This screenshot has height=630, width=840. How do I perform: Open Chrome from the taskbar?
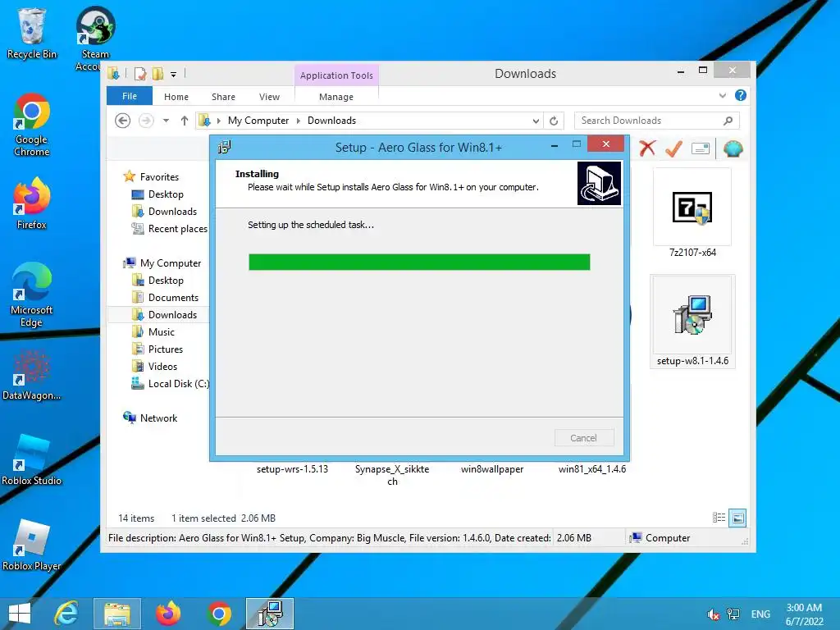(x=218, y=614)
